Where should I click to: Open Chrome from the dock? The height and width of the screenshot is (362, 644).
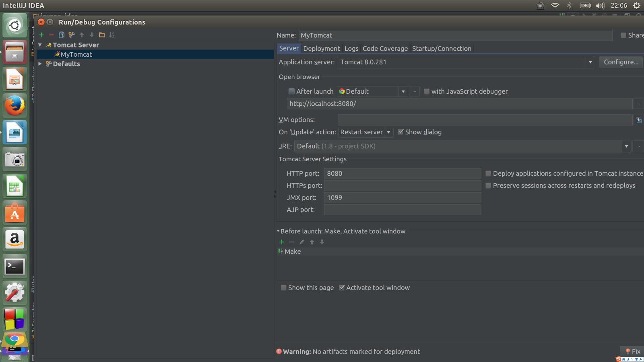pos(15,340)
